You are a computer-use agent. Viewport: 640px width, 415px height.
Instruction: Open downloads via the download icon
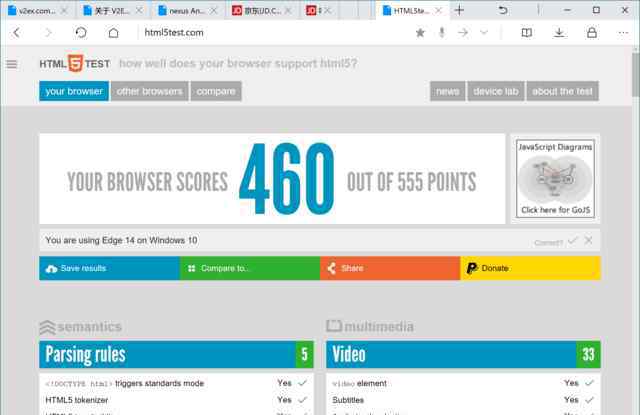(559, 33)
